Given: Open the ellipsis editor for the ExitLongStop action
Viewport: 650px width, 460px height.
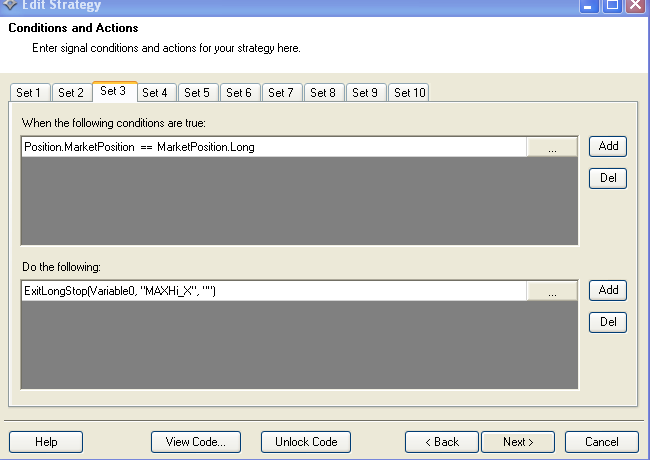Looking at the screenshot, I should [x=552, y=291].
